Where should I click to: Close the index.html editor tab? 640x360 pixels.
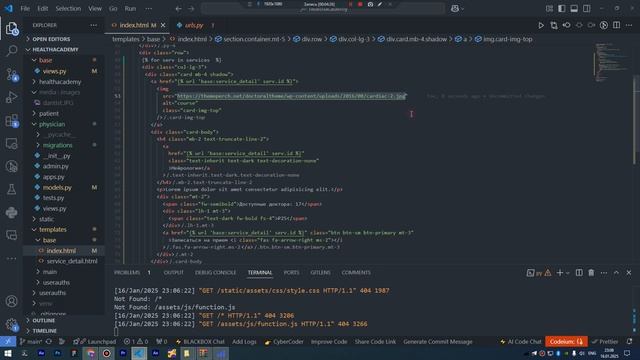(x=163, y=25)
